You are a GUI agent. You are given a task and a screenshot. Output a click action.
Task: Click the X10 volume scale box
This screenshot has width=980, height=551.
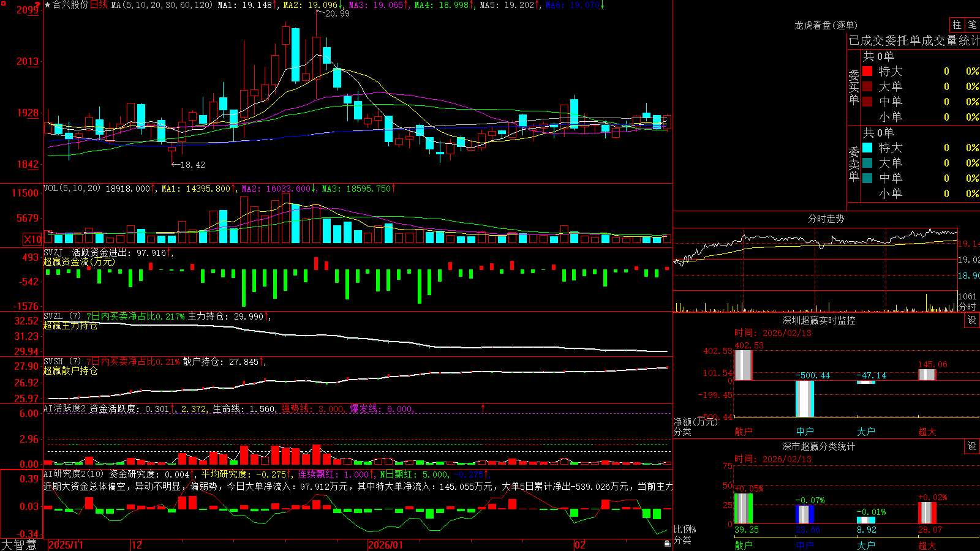point(32,239)
